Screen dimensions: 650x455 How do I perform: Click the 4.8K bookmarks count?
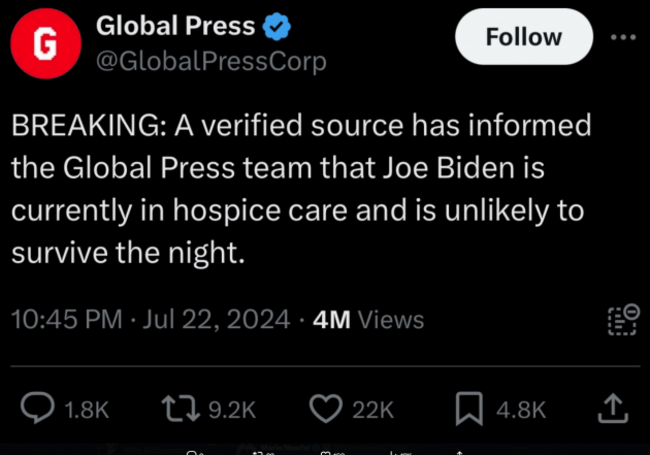click(521, 410)
